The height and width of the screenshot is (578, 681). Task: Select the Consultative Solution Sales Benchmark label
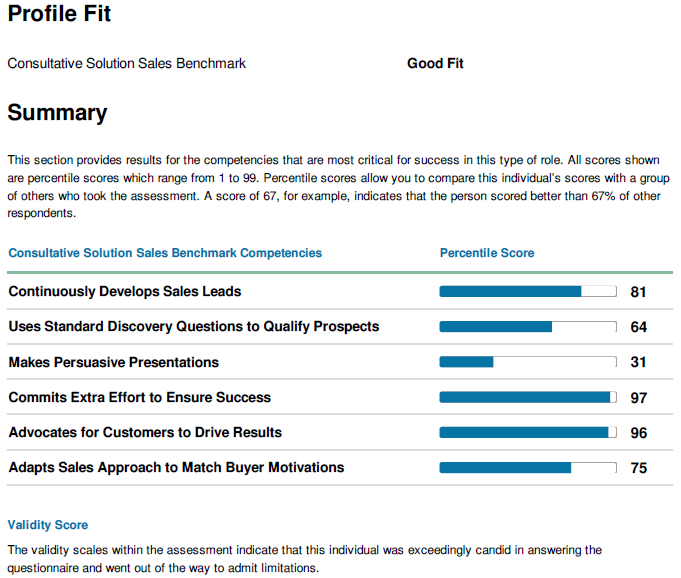(126, 63)
